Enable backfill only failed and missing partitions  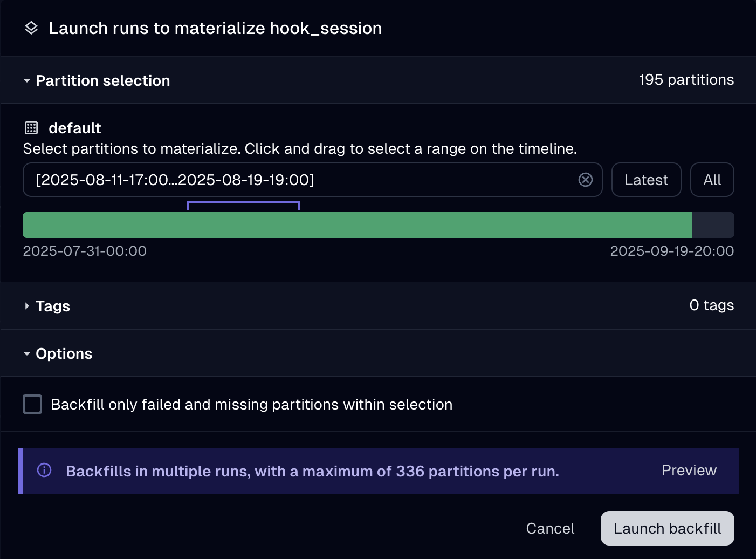pos(32,404)
